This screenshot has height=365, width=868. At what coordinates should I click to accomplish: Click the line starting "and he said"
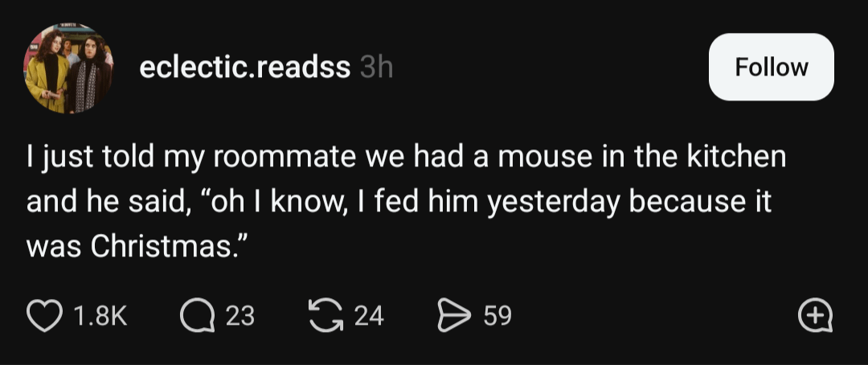(x=398, y=201)
